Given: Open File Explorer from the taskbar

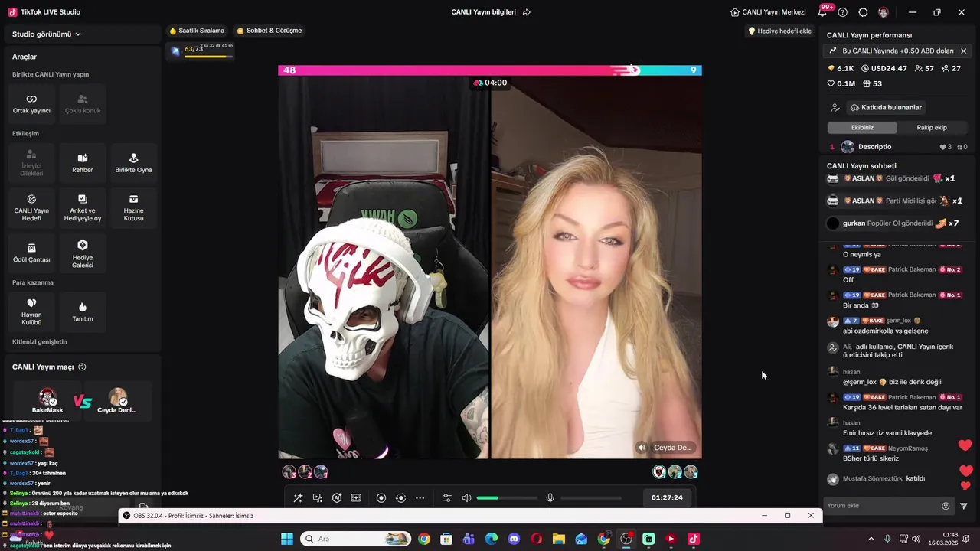Looking at the screenshot, I should [x=559, y=539].
